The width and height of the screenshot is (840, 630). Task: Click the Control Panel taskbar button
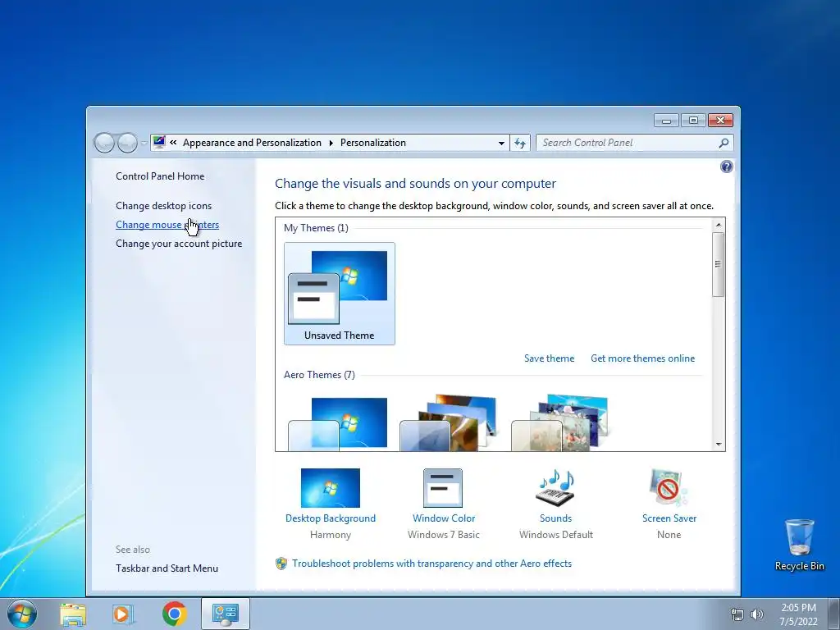[x=226, y=614]
